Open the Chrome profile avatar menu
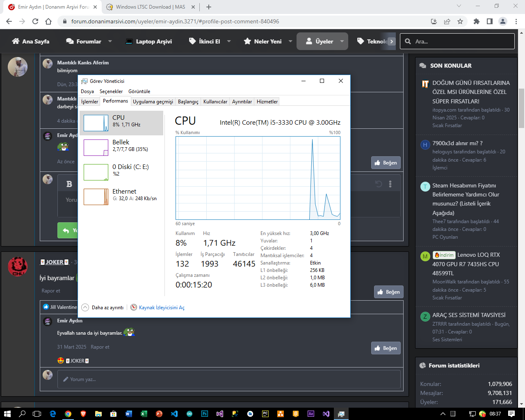The width and height of the screenshot is (525, 420). (x=503, y=21)
